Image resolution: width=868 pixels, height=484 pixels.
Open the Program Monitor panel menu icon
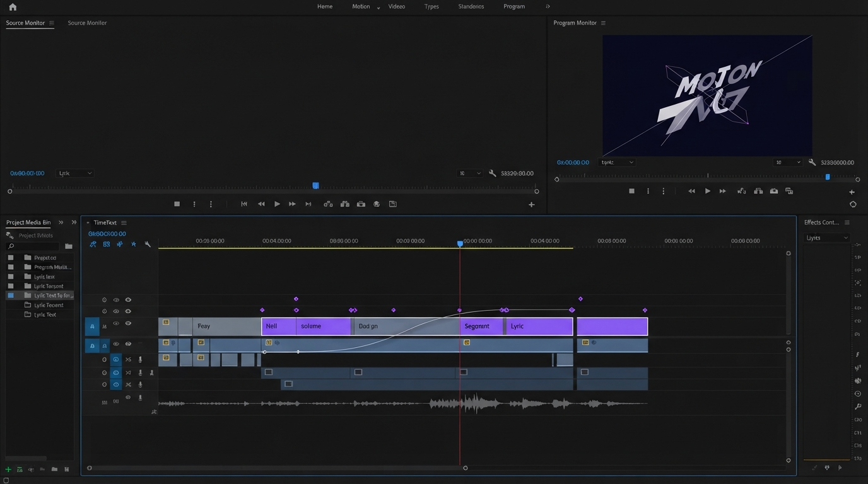(x=603, y=23)
